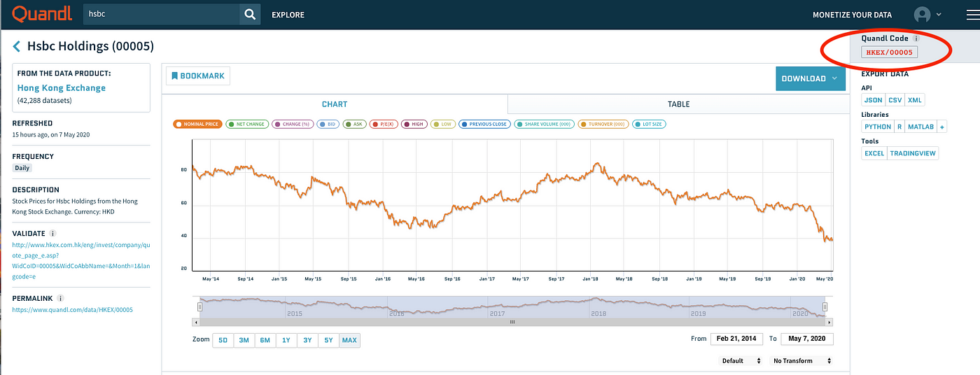Toggle the Bid series
Image resolution: width=980 pixels, height=375 pixels.
click(328, 124)
